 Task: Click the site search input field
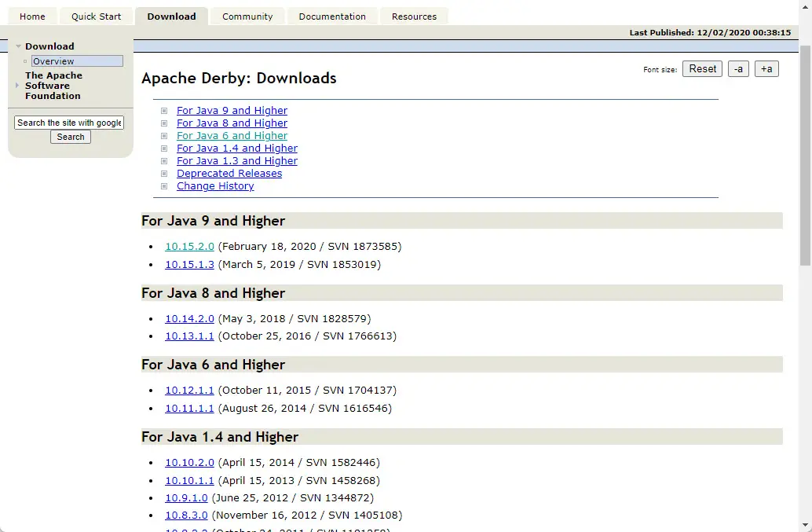tap(69, 123)
